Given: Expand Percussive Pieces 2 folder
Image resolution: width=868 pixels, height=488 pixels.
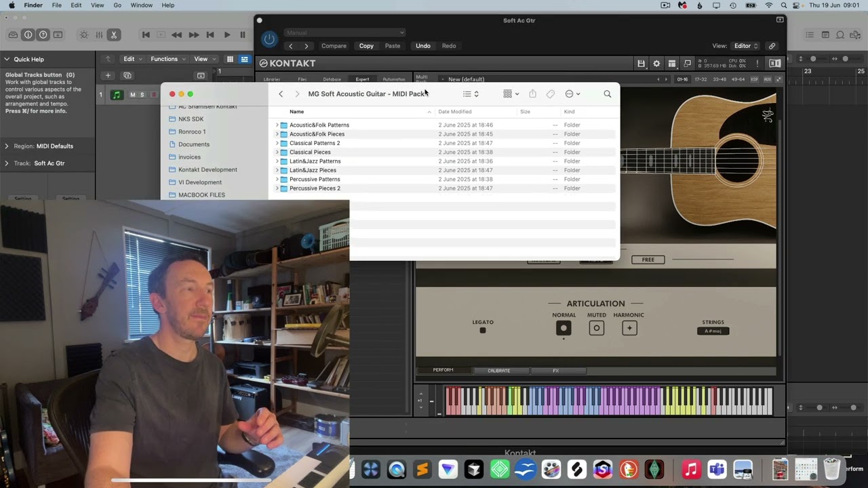Looking at the screenshot, I should tap(277, 188).
